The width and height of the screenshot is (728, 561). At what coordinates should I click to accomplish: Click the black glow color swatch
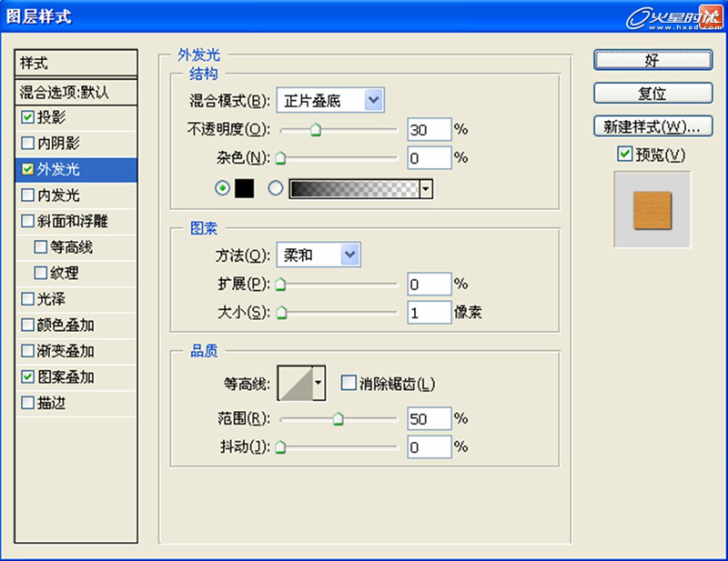click(x=244, y=188)
